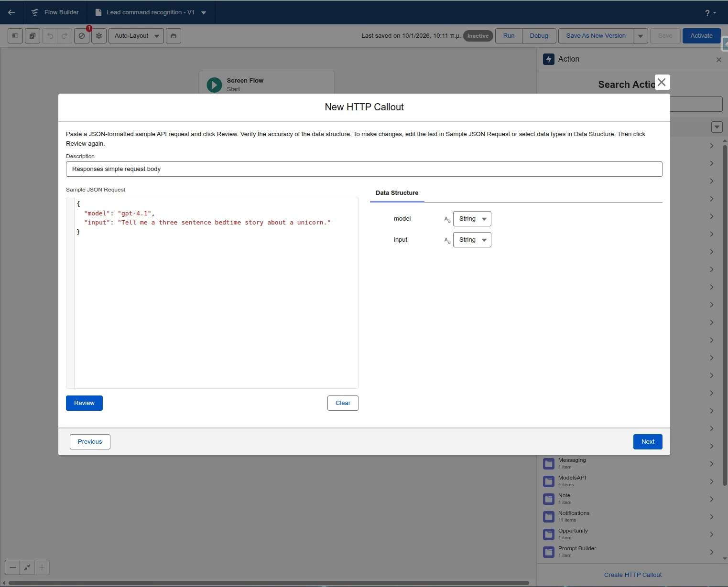Open flow settings with the gear icon

point(98,36)
